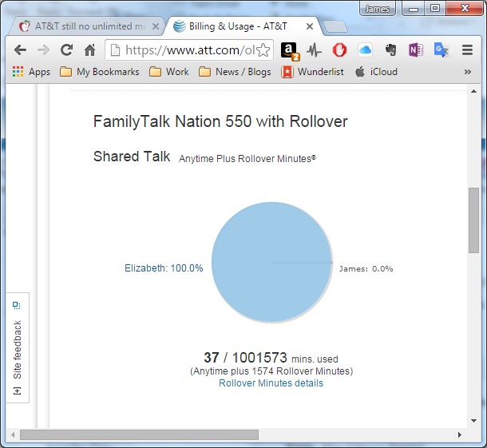Open the red stop-hand adblock extension

click(x=339, y=50)
